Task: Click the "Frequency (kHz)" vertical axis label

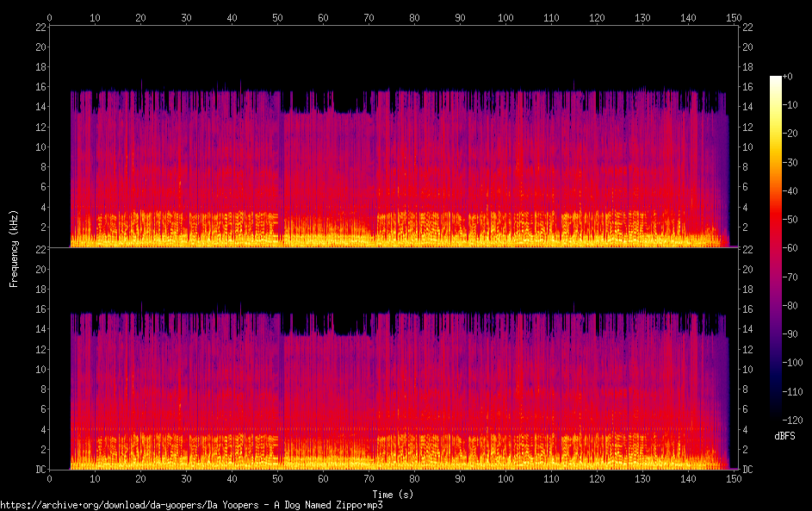Action: (x=14, y=248)
